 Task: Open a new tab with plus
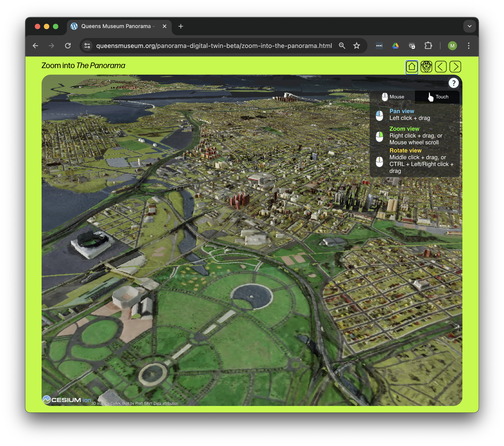[181, 26]
